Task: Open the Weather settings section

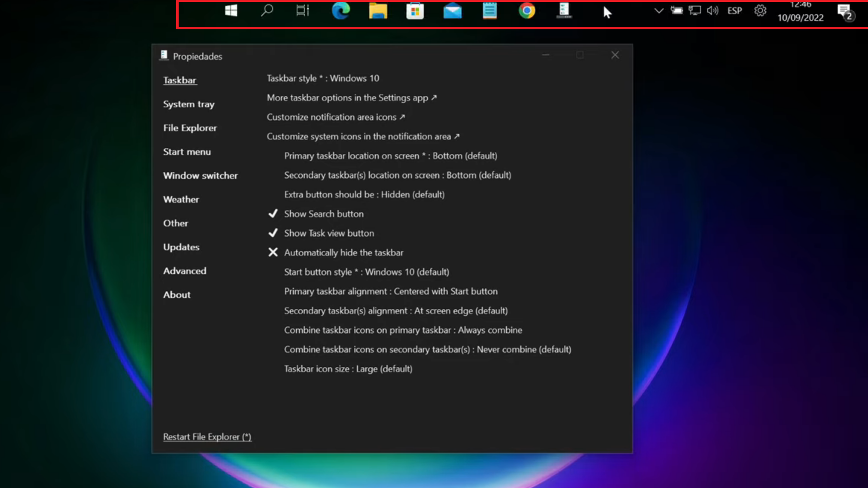Action: pos(181,199)
